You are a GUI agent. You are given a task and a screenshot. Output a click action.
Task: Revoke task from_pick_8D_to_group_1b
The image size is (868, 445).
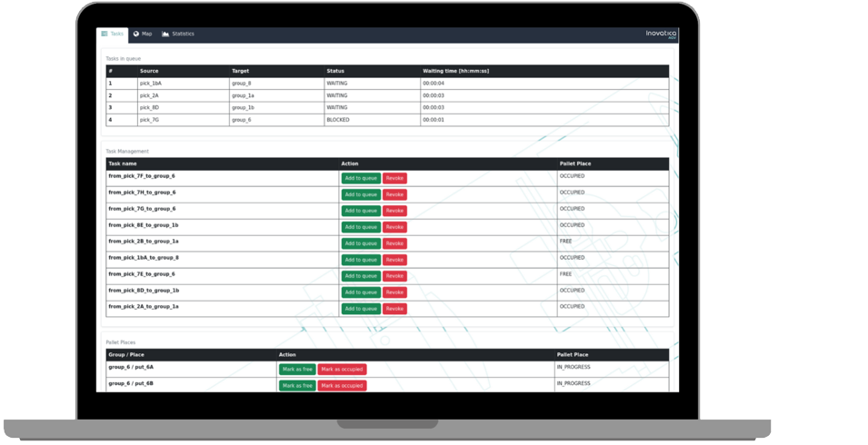394,292
